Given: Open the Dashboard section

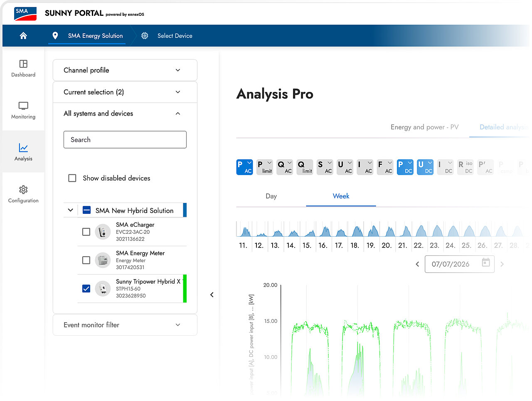Looking at the screenshot, I should click(23, 69).
